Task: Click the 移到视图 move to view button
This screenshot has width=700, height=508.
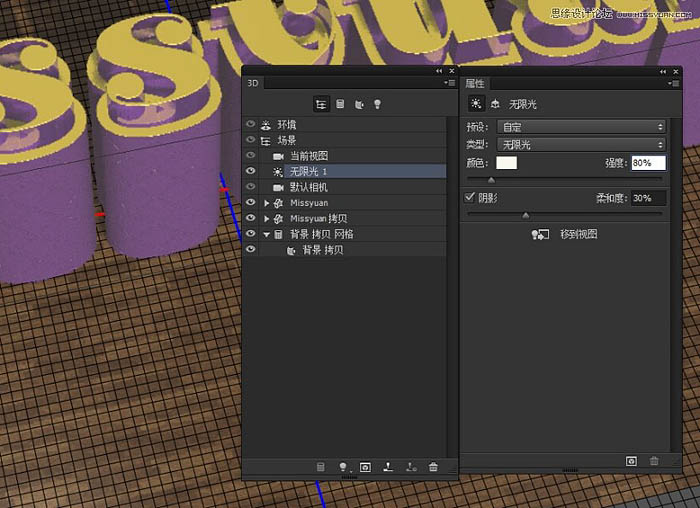Action: point(564,234)
